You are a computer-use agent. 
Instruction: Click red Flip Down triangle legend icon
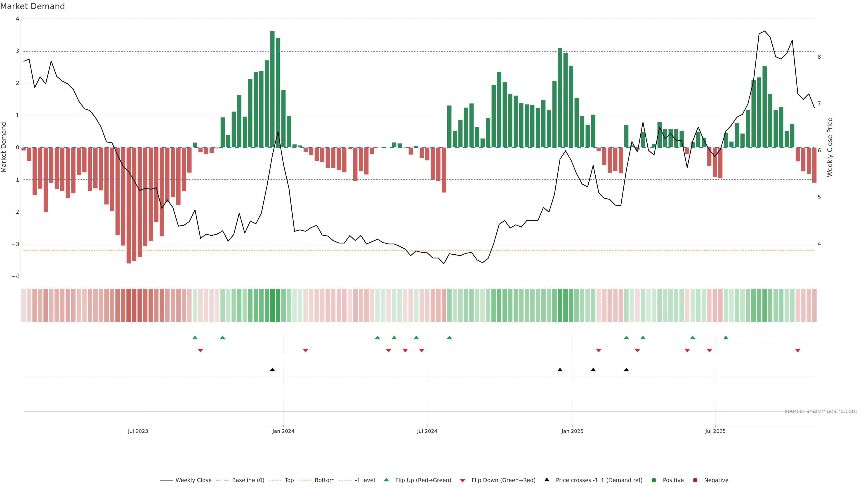point(463,481)
